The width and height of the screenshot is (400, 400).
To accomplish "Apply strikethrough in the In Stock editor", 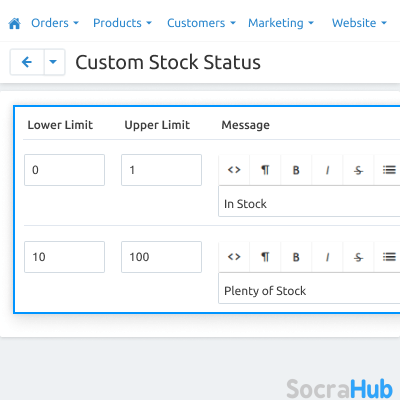I will point(358,170).
